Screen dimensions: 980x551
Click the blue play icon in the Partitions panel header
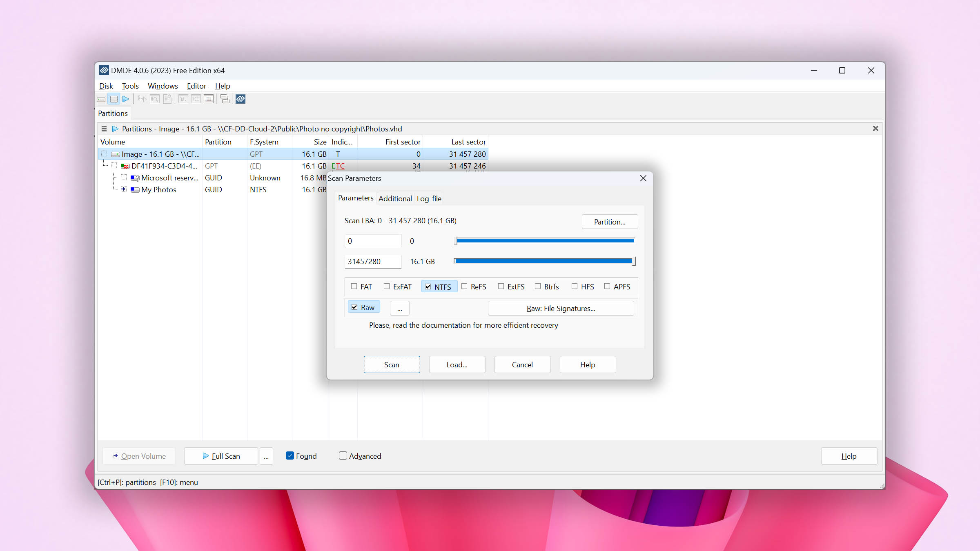pos(115,129)
